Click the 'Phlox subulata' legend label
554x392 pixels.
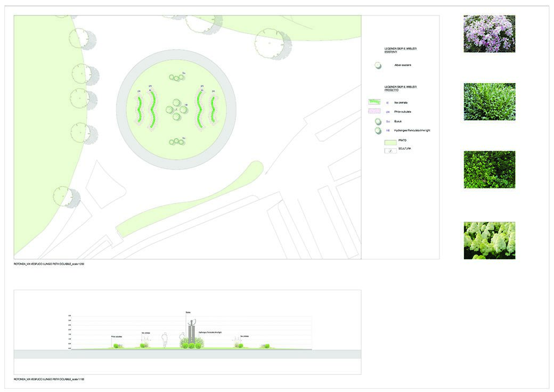point(402,112)
